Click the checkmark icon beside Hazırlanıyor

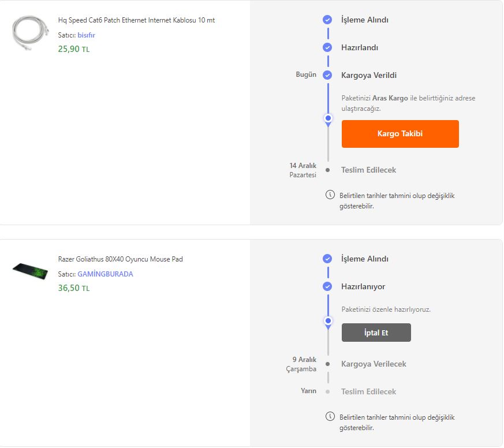point(327,286)
